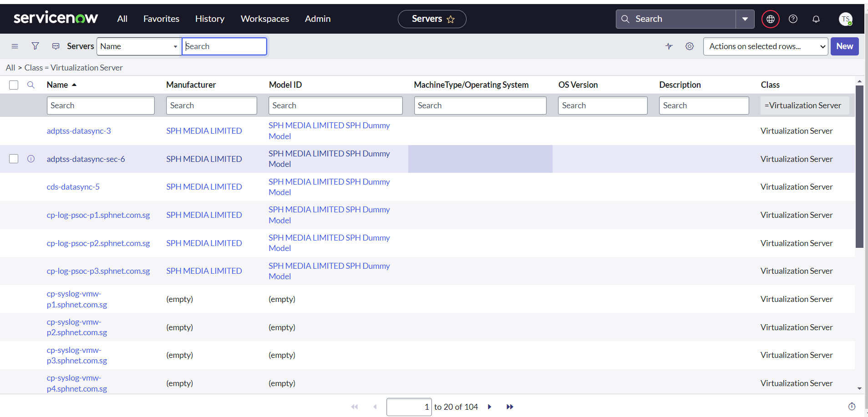
Task: Select all rows checkbox in header
Action: pos(14,85)
